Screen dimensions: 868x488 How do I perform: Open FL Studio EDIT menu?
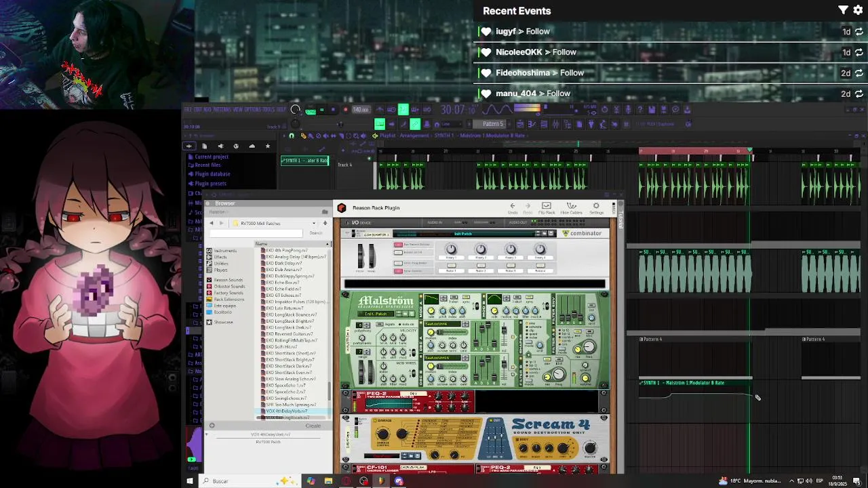[x=197, y=110]
